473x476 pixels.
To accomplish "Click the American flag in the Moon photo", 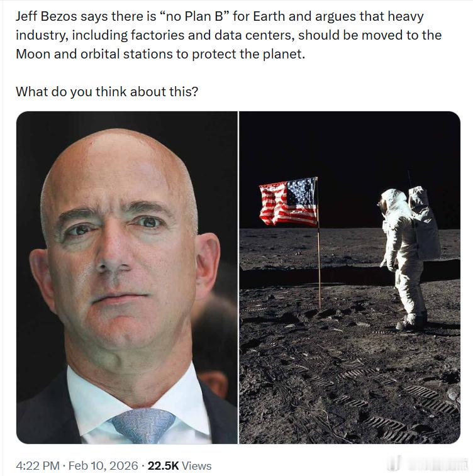I will [x=289, y=202].
